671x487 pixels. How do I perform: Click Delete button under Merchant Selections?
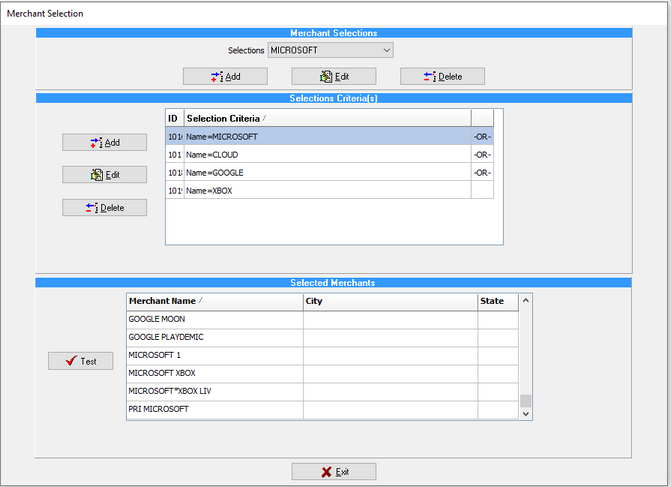[442, 76]
